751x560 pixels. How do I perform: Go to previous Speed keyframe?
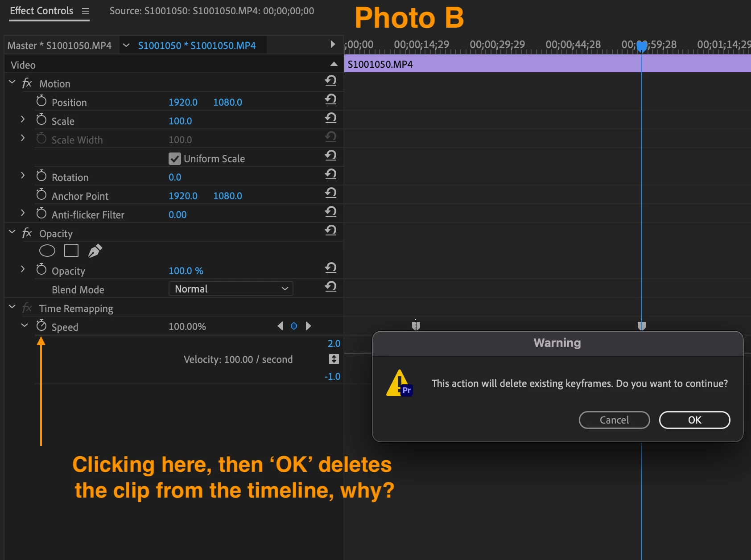tap(280, 326)
